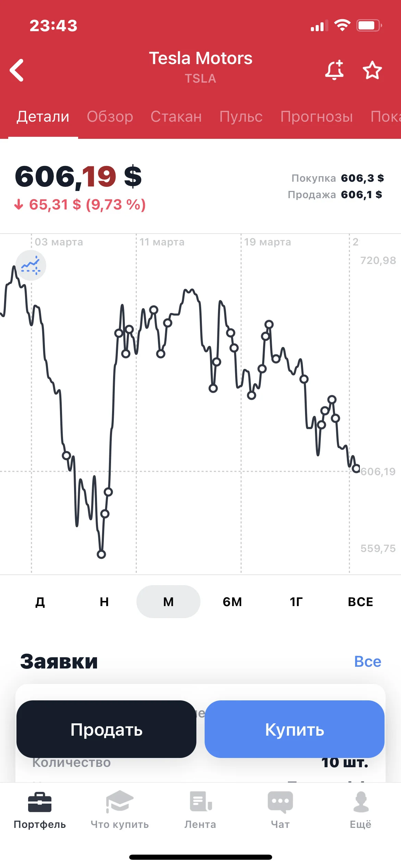Image resolution: width=401 pixels, height=868 pixels.
Task: Tap the Продать button
Action: tap(106, 729)
